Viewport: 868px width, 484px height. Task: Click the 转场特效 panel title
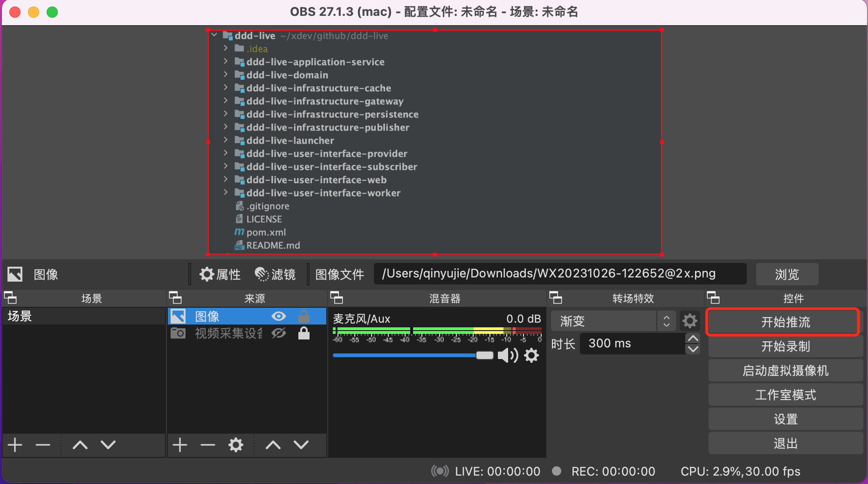633,298
